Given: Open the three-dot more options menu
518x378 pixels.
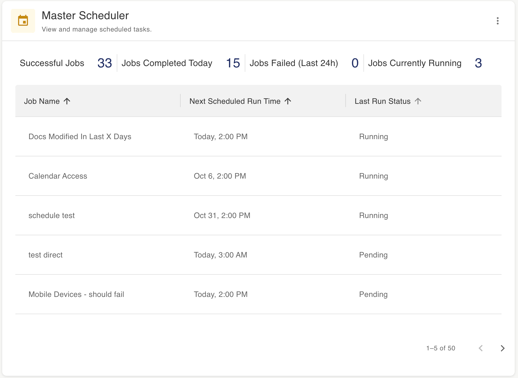Looking at the screenshot, I should click(497, 21).
